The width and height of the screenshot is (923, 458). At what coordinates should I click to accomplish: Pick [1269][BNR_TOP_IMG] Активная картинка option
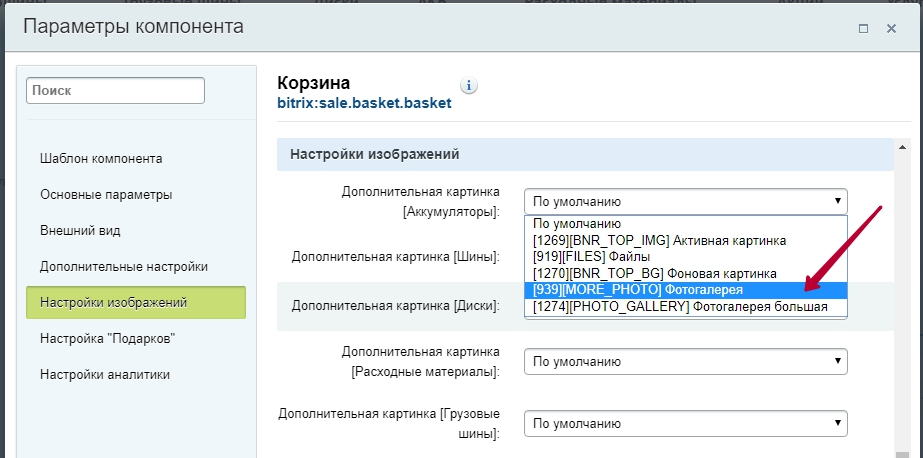pyautogui.click(x=686, y=241)
